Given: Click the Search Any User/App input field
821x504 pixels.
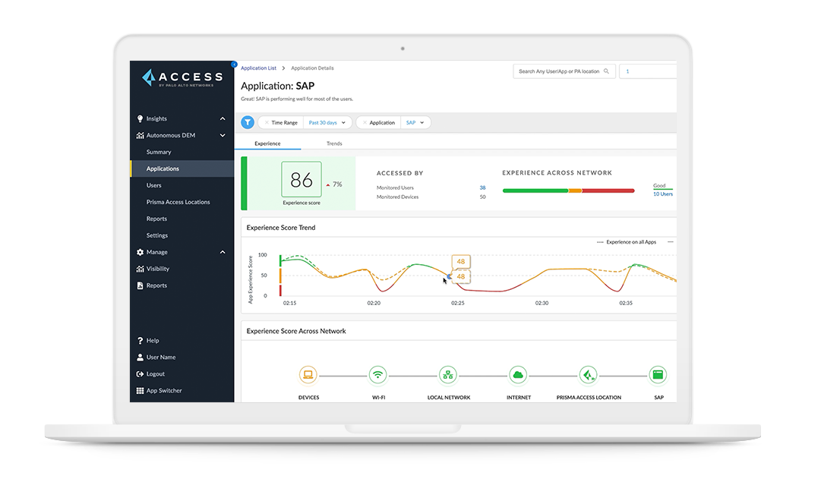Looking at the screenshot, I should (559, 71).
